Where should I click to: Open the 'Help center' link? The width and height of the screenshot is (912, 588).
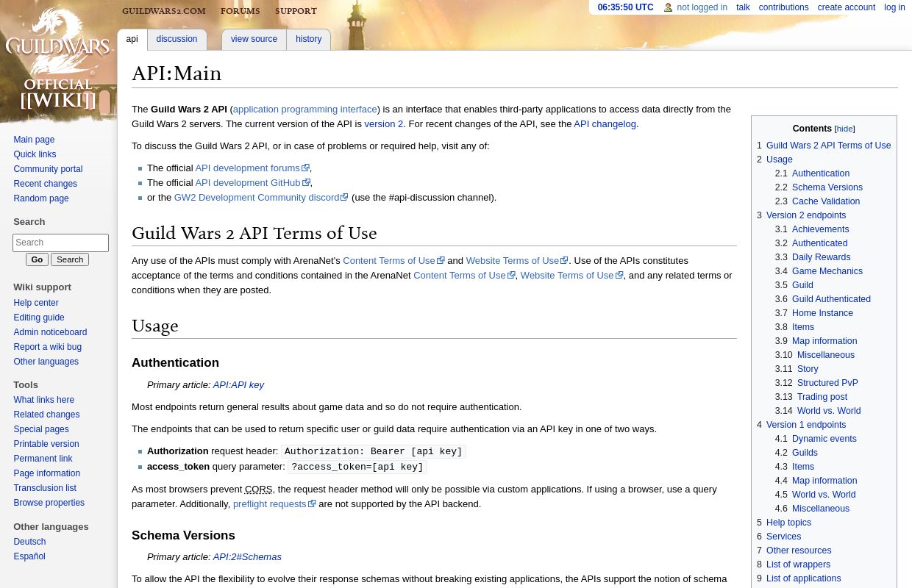click(x=36, y=303)
